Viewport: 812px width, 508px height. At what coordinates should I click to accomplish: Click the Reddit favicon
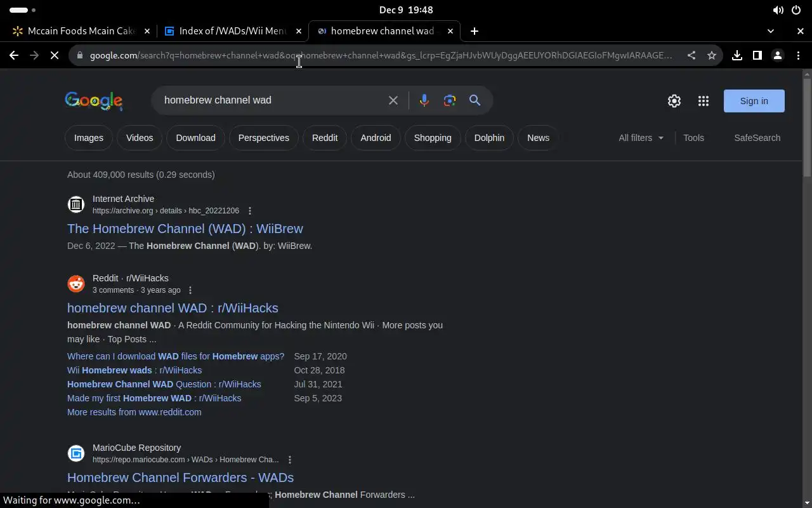click(76, 284)
